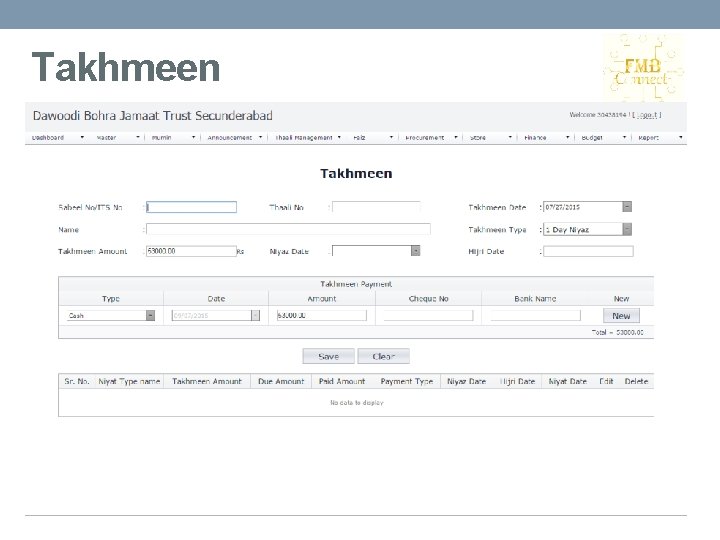Expand the Takhmeen Type dropdown

coord(627,229)
